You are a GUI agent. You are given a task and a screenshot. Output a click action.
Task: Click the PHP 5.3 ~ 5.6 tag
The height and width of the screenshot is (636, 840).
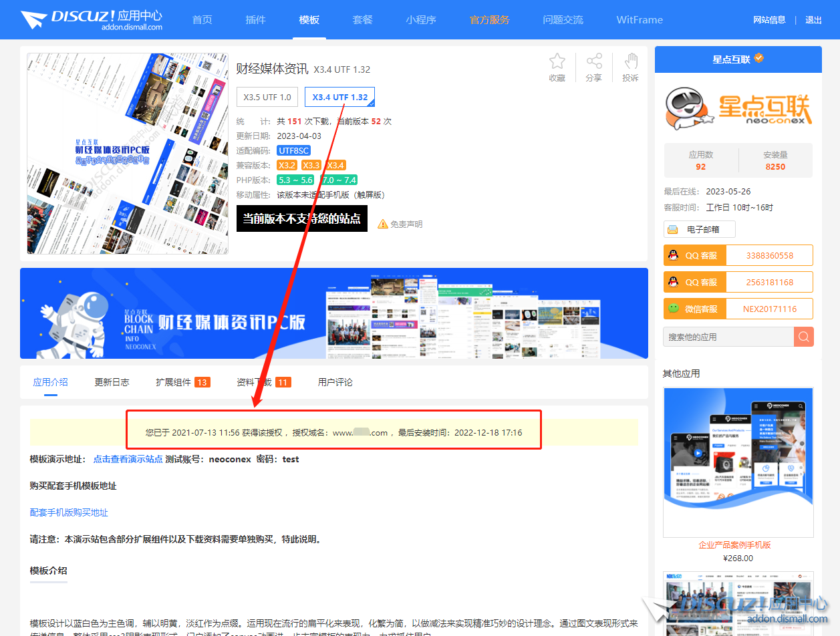295,180
